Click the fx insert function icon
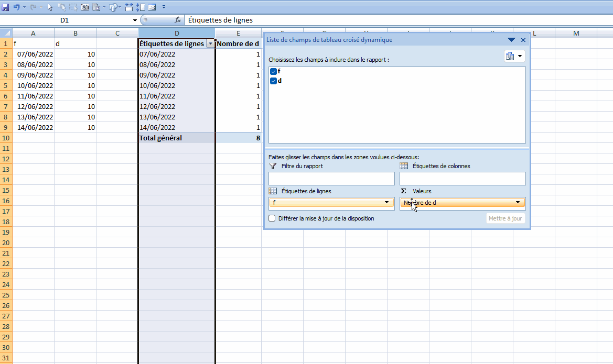The height and width of the screenshot is (364, 613). [178, 20]
